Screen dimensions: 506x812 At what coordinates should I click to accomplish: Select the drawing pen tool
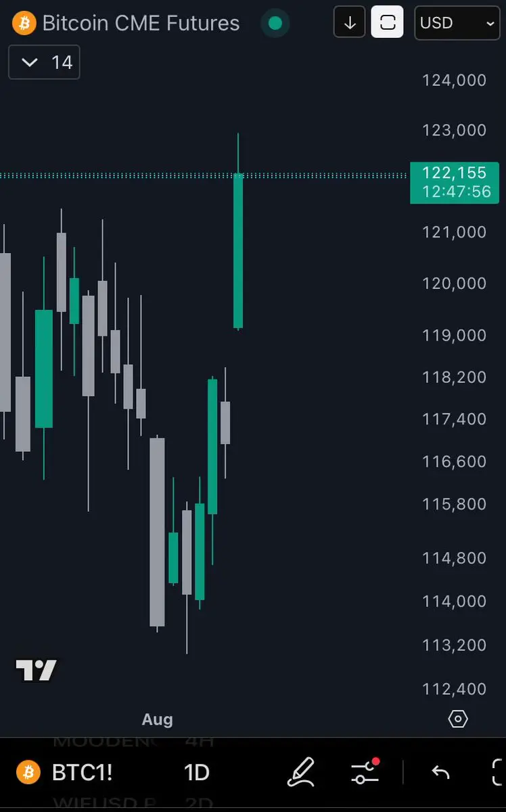tap(301, 772)
